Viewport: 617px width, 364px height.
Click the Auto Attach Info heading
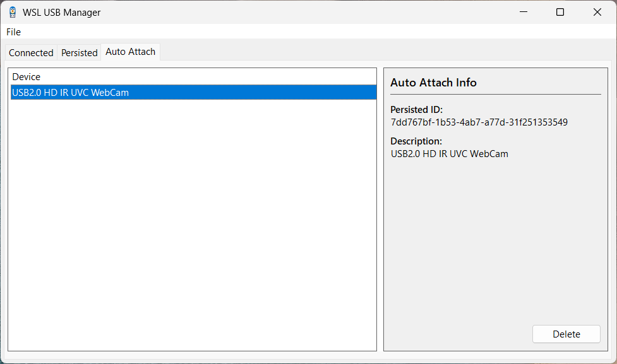(x=433, y=83)
